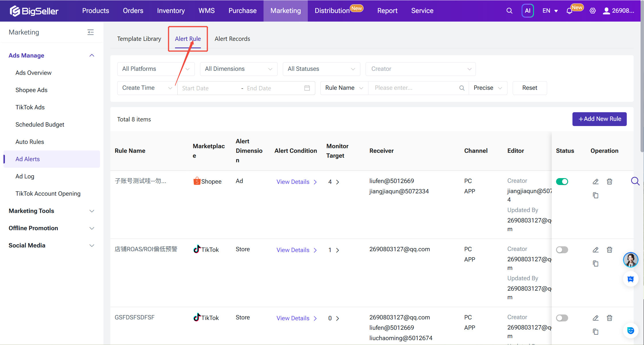The width and height of the screenshot is (644, 345).
Task: Switch to the Alert Rule tab
Action: [188, 39]
